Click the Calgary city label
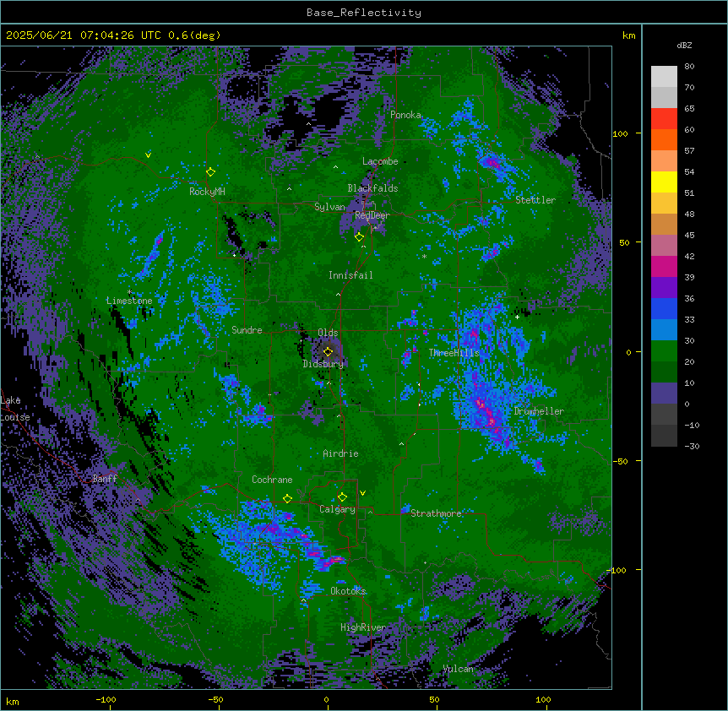Viewport: 728px width, 711px height. (x=337, y=509)
